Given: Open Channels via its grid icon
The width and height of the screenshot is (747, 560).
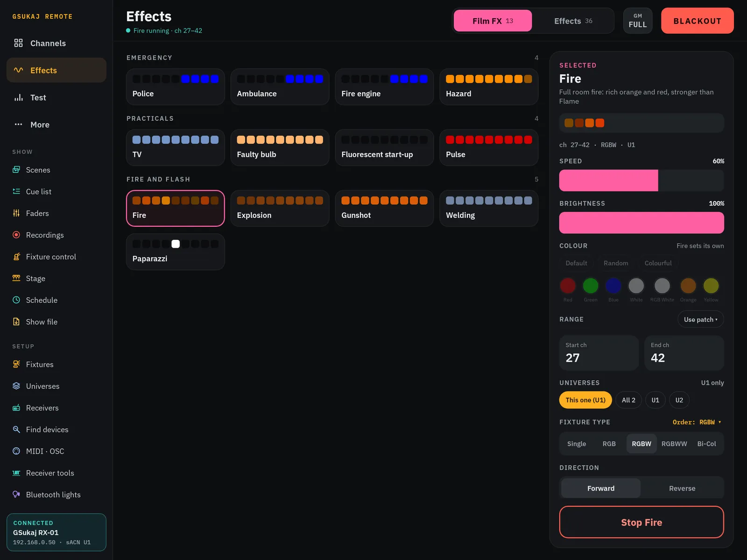Looking at the screenshot, I should coord(18,43).
